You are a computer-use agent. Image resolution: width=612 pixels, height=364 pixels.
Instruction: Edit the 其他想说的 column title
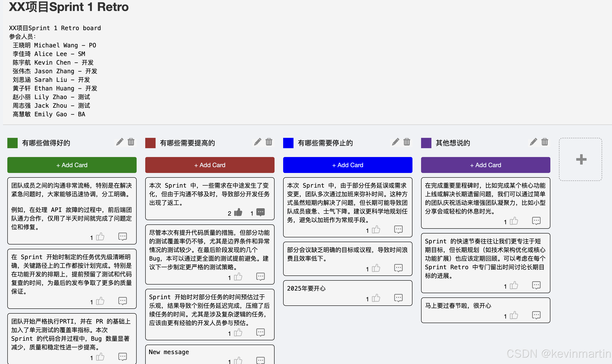tap(533, 142)
